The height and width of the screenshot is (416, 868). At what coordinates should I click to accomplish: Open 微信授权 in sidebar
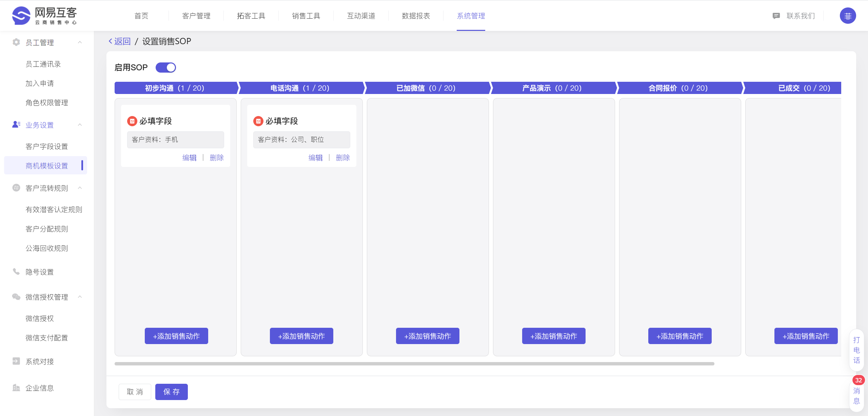(x=40, y=319)
